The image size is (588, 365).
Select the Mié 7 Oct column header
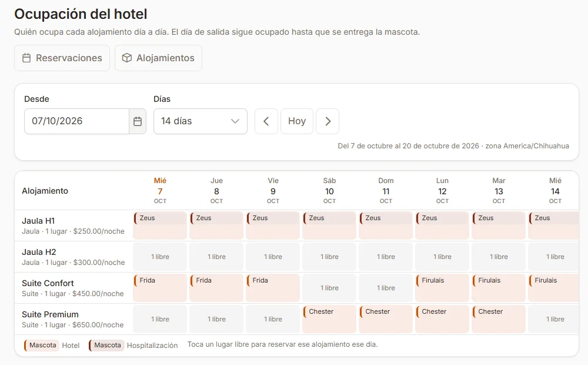click(x=160, y=190)
